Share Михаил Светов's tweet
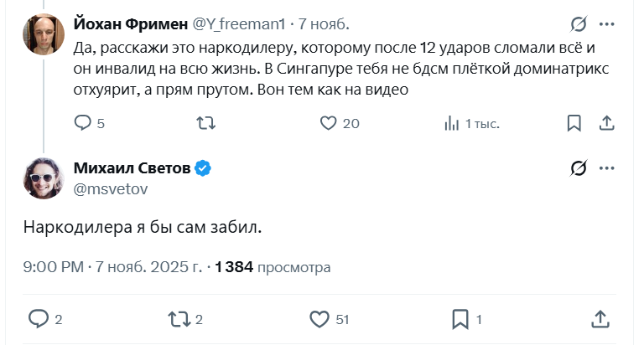The width and height of the screenshot is (644, 345). [600, 319]
